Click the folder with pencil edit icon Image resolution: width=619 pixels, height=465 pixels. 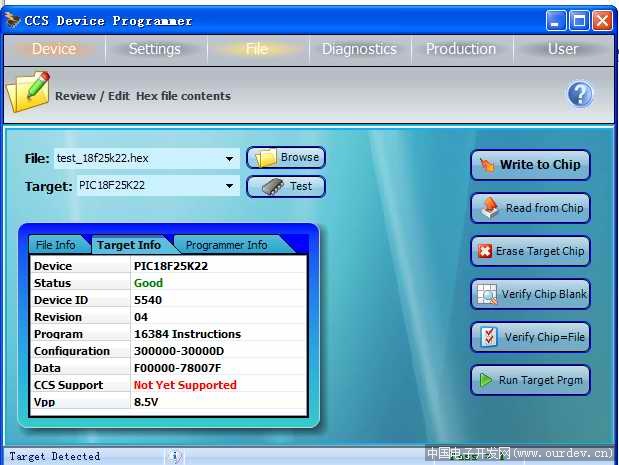tap(28, 92)
